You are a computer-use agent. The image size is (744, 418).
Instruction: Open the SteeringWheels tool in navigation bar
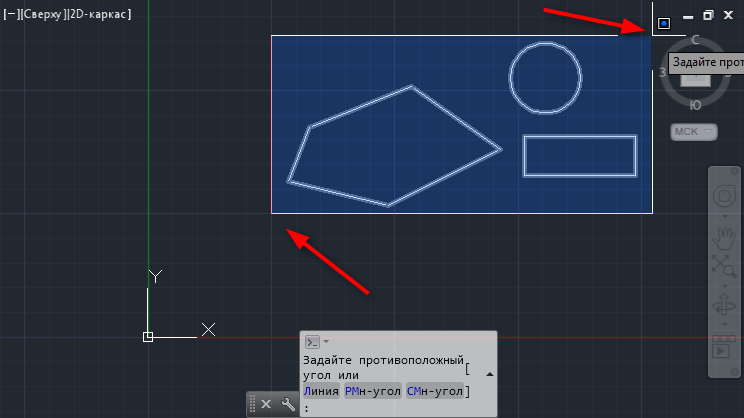coord(724,196)
